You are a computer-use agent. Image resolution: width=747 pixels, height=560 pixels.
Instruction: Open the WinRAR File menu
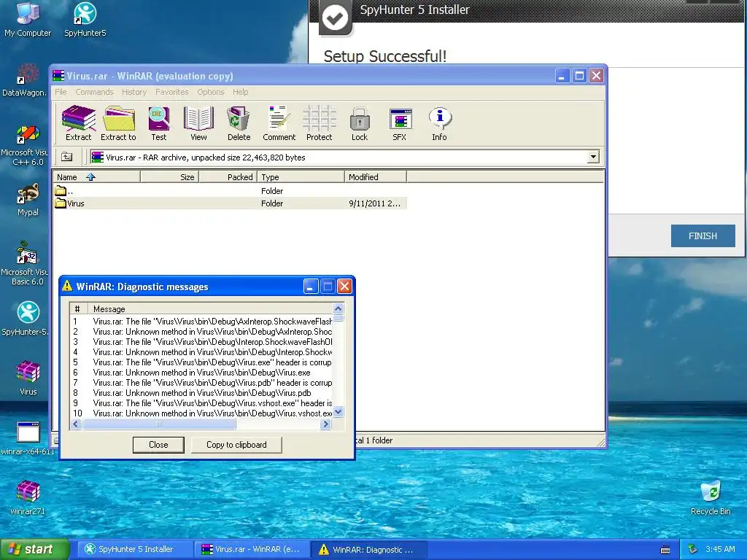pyautogui.click(x=61, y=92)
